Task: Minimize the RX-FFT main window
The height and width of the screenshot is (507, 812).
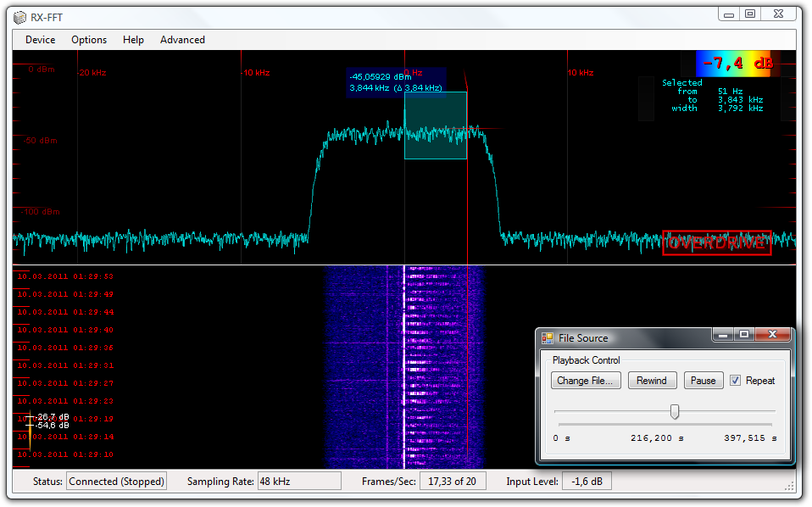Action: (x=729, y=14)
